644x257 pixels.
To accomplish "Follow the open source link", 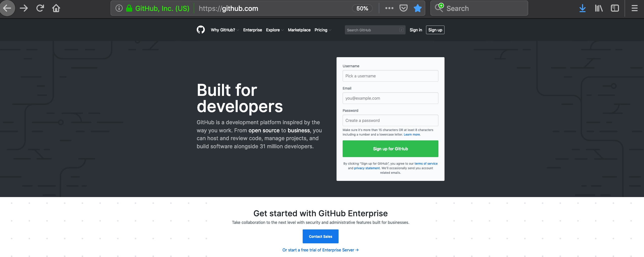I will [x=264, y=131].
